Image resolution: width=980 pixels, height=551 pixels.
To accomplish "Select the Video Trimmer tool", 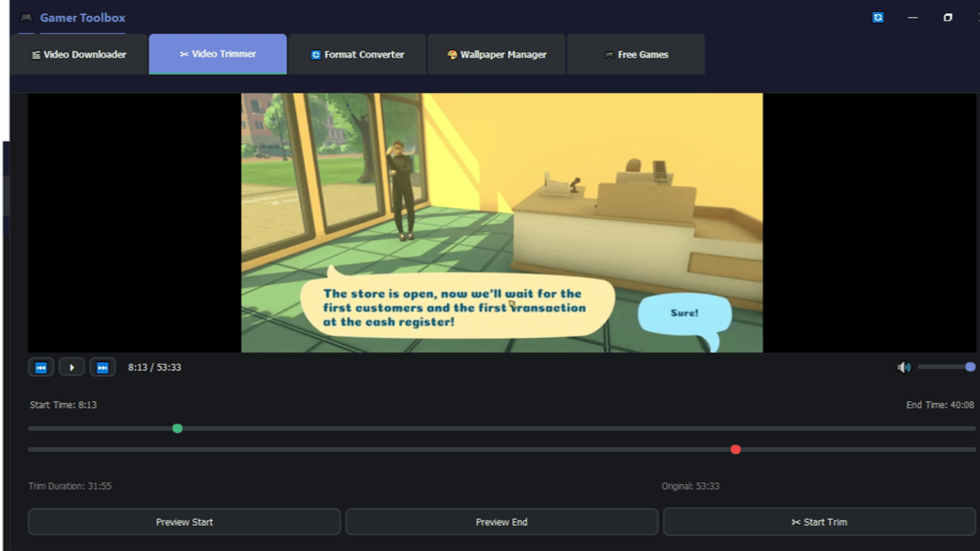I will point(217,54).
